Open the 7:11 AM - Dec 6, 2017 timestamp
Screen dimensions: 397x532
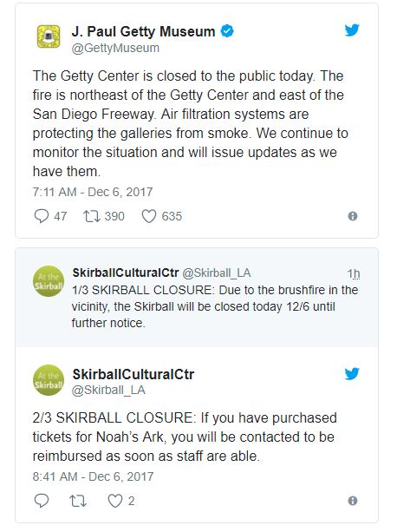pos(93,192)
